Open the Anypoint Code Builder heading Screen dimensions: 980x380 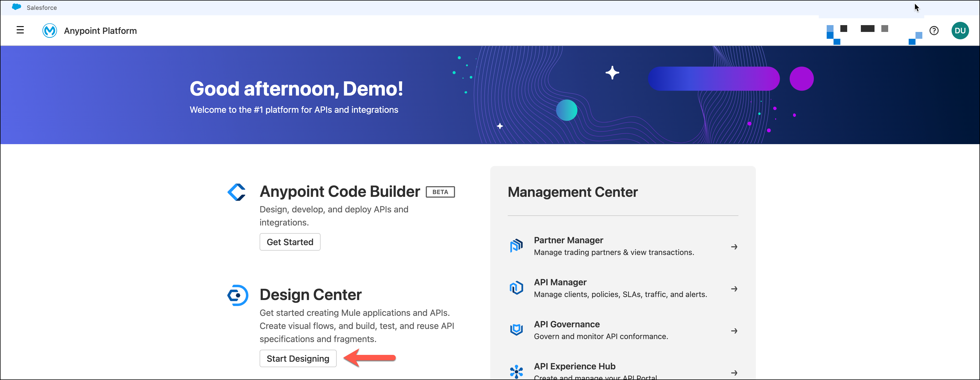340,192
